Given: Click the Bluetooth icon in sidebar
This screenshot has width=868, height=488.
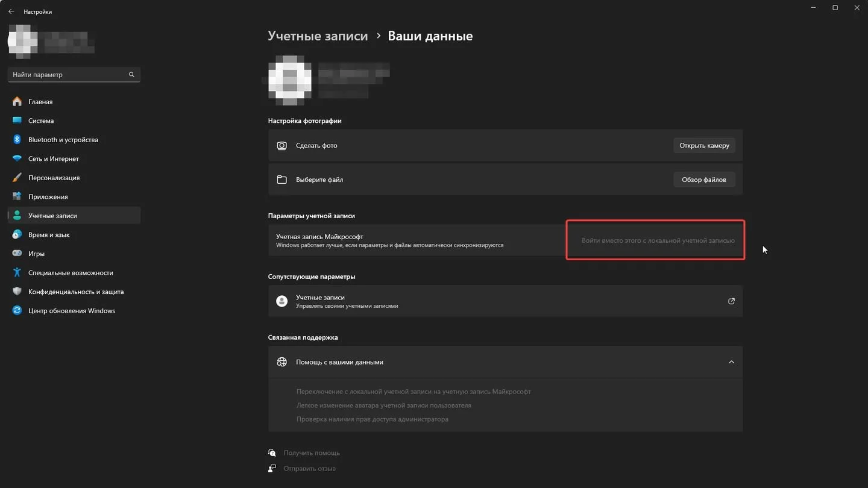Looking at the screenshot, I should coord(17,140).
